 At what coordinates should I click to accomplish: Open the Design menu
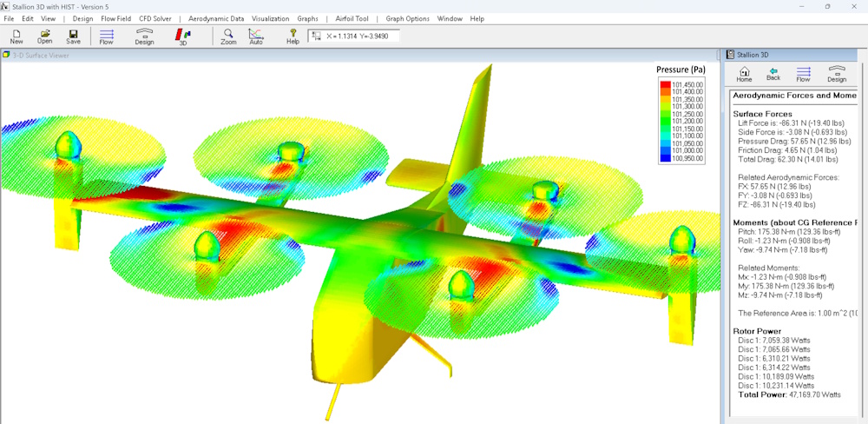pyautogui.click(x=83, y=18)
